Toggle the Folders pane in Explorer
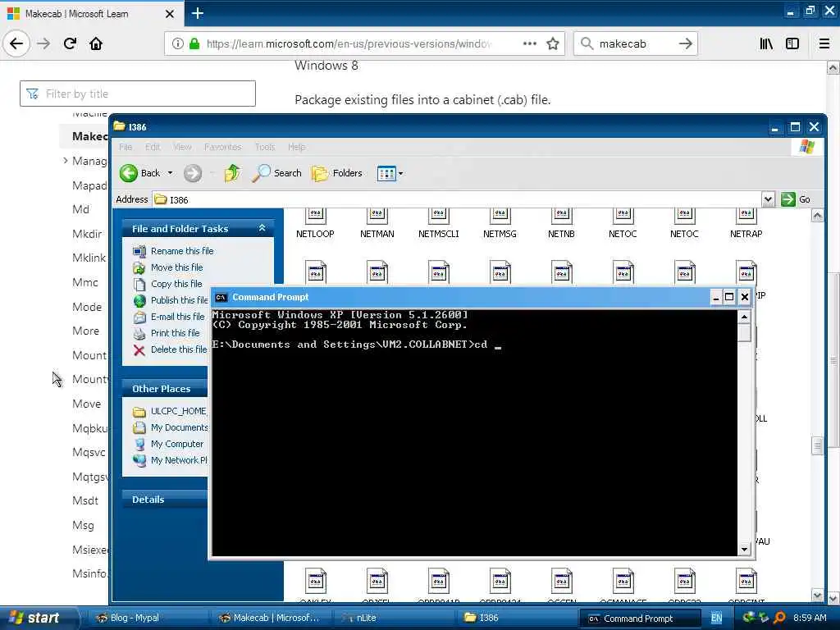 (x=337, y=173)
